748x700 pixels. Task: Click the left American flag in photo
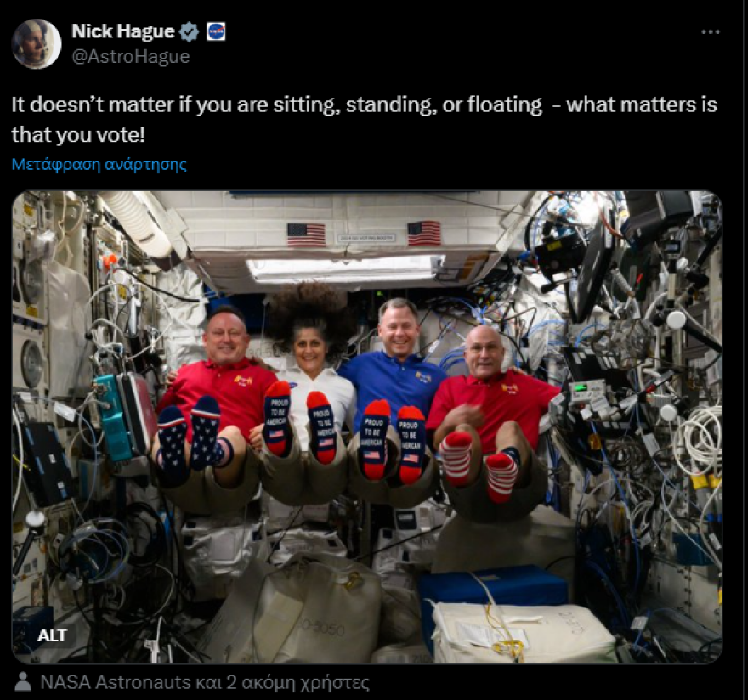pyautogui.click(x=306, y=234)
